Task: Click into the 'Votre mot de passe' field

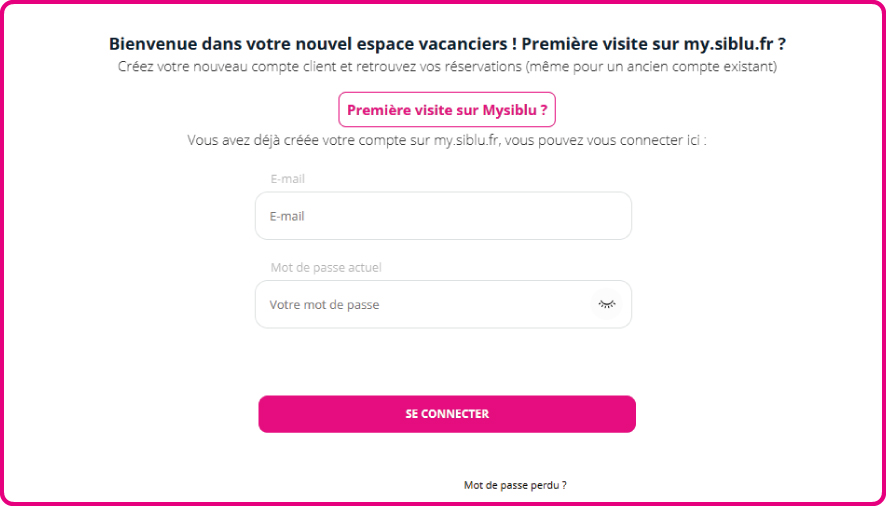Action: pyautogui.click(x=425, y=304)
